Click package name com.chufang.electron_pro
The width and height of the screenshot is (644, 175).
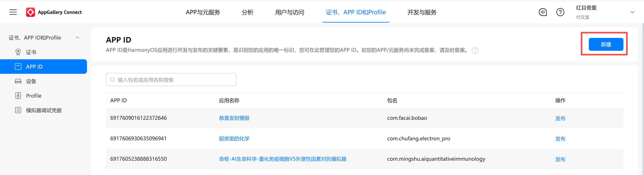click(x=418, y=139)
